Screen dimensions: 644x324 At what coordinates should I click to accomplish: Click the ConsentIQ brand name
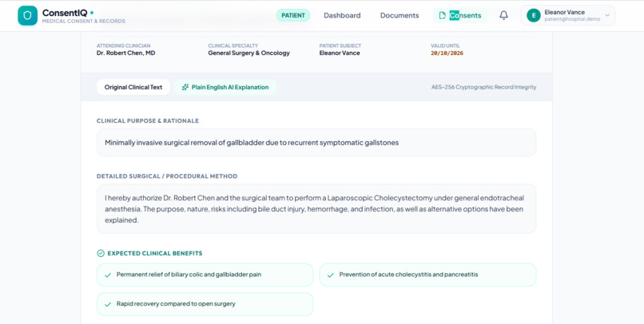[66, 13]
